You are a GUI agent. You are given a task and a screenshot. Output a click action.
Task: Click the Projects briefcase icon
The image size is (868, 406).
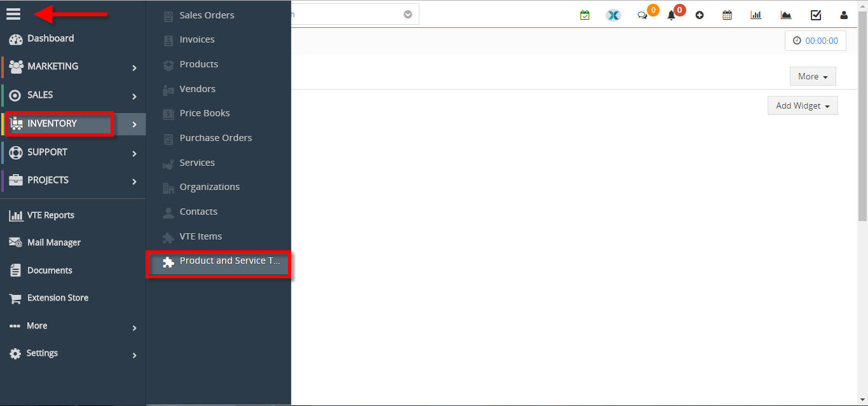16,180
